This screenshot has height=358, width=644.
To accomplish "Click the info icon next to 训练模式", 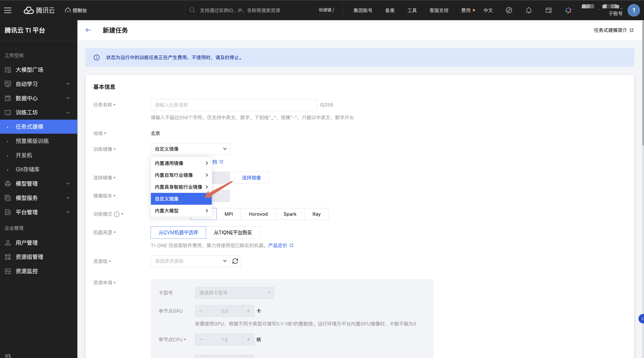I will 117,214.
